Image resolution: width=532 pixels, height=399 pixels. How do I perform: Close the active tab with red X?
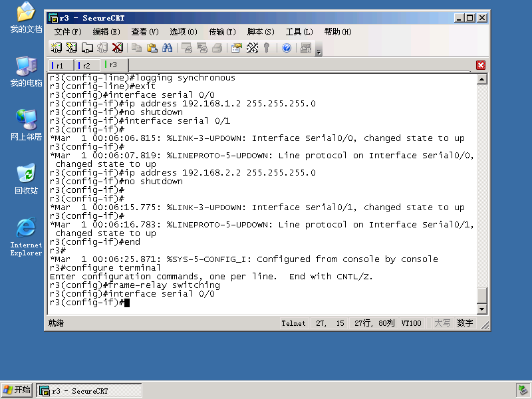480,65
